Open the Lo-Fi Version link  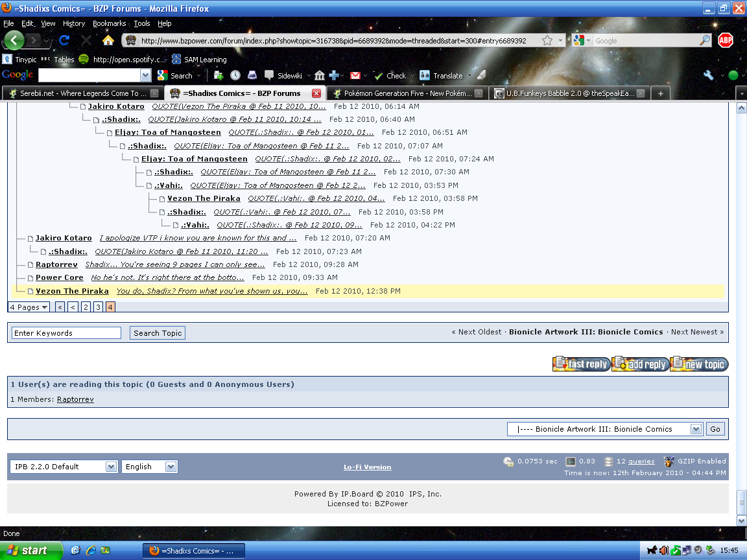point(367,467)
